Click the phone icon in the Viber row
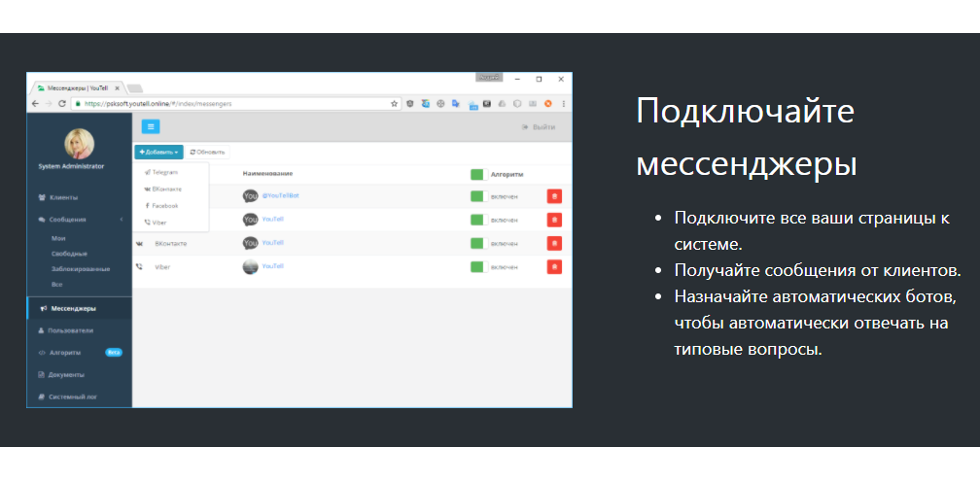The width and height of the screenshot is (980, 482). tap(139, 266)
